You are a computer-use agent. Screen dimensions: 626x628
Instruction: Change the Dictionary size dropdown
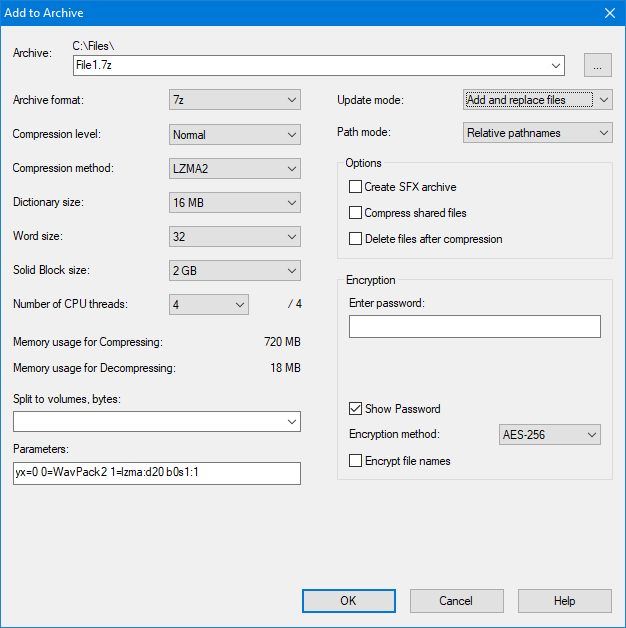235,203
